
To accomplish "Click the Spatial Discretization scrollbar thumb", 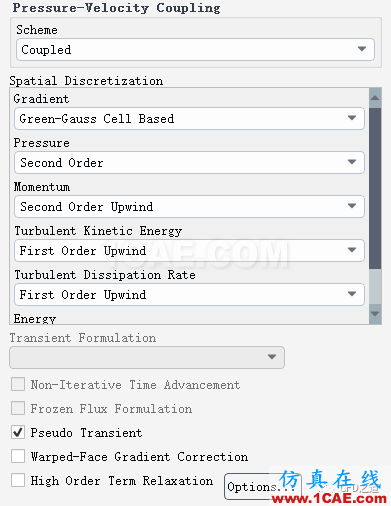I will (375, 188).
